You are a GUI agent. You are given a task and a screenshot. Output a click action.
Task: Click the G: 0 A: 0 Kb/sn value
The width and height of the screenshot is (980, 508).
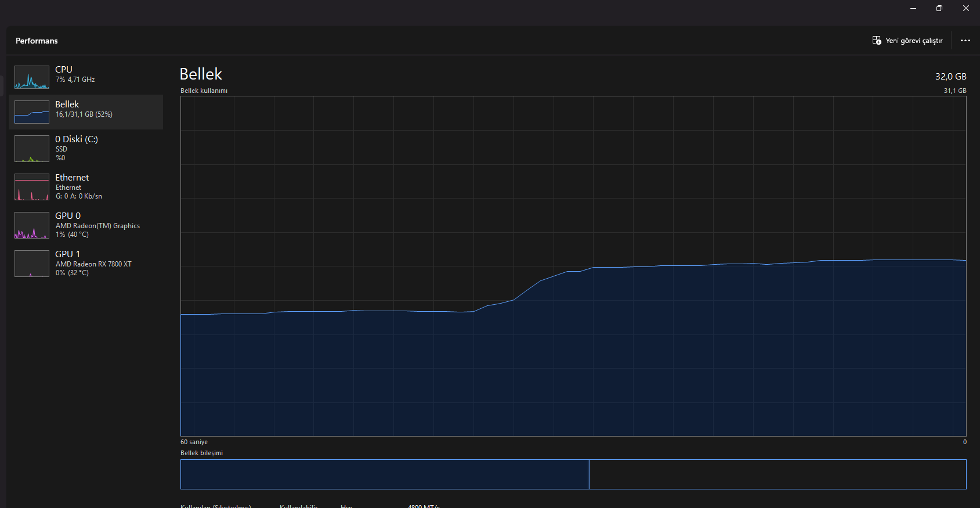tap(79, 196)
